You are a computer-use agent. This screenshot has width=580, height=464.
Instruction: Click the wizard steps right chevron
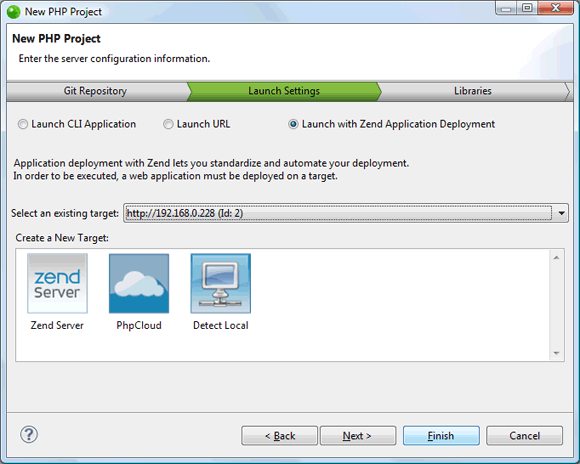[568, 91]
